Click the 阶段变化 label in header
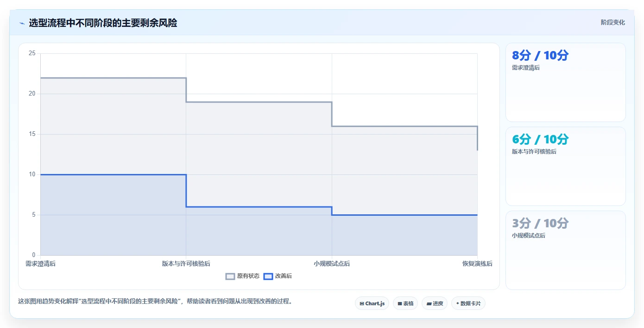 pyautogui.click(x=613, y=22)
